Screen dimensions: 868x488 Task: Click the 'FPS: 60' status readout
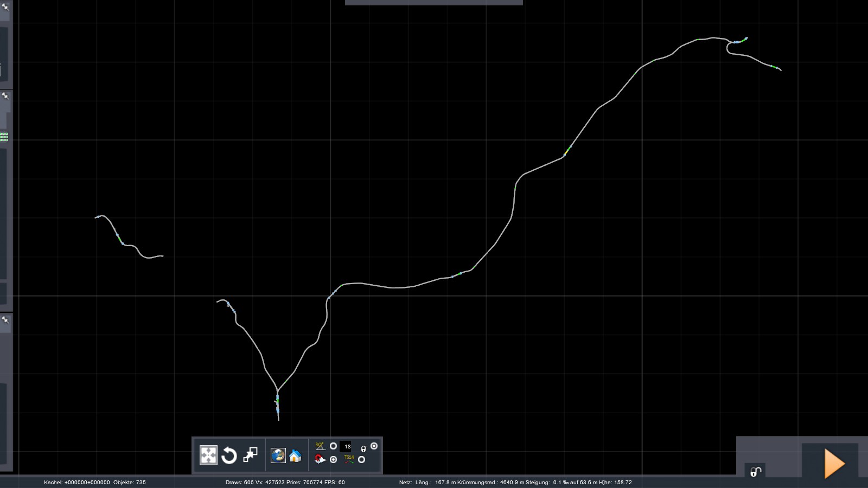[334, 482]
